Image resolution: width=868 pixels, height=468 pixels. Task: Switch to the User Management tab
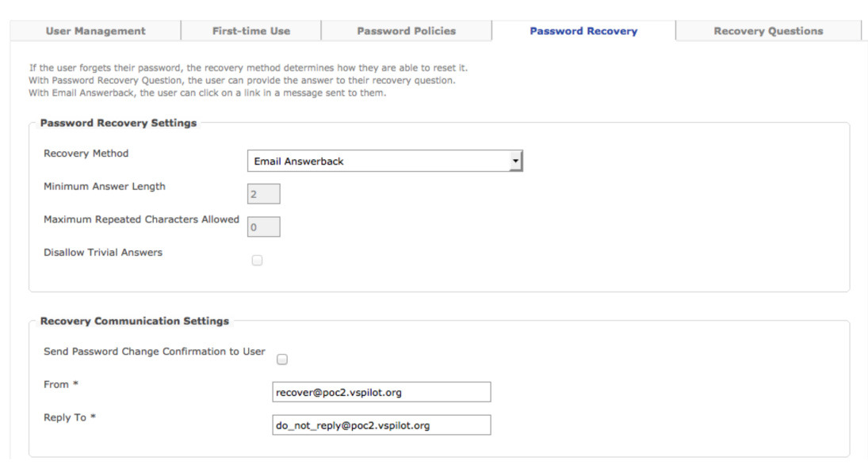click(95, 31)
